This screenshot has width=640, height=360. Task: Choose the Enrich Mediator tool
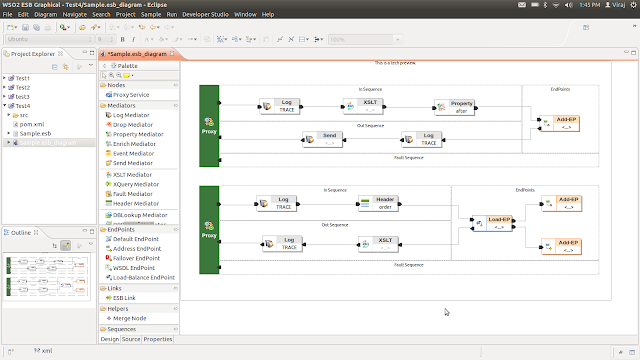[x=131, y=144]
